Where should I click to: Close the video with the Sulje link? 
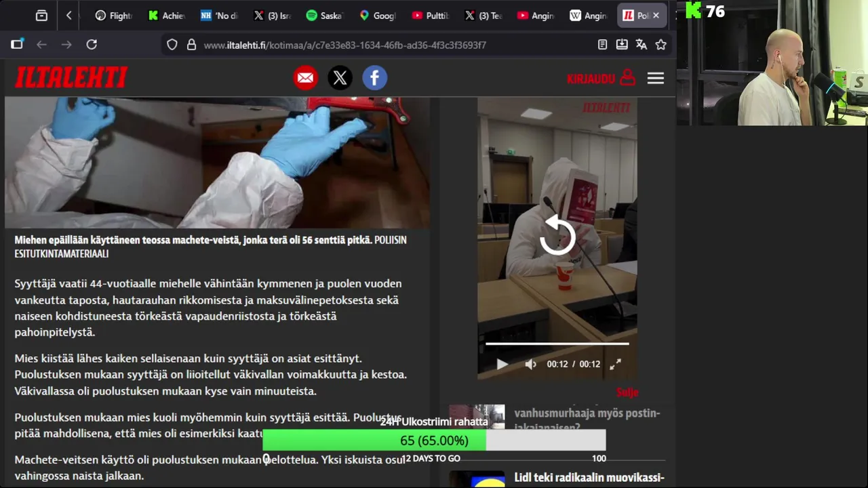point(627,392)
